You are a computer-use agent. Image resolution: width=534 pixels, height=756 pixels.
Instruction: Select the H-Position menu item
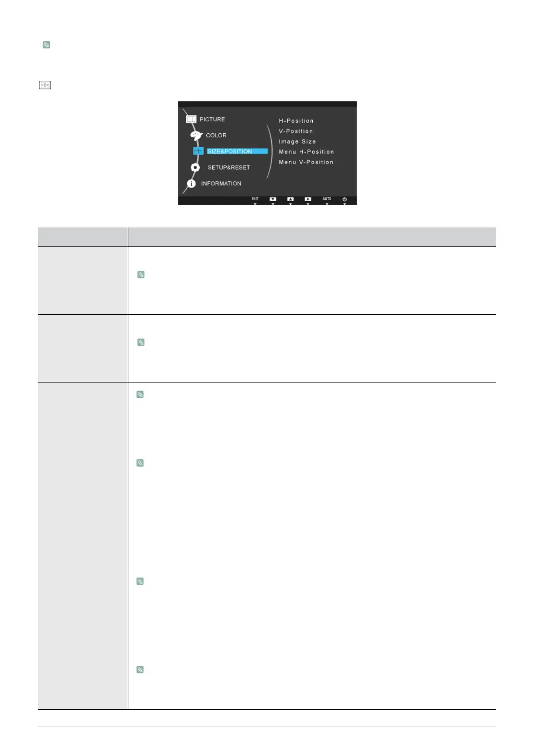[296, 121]
